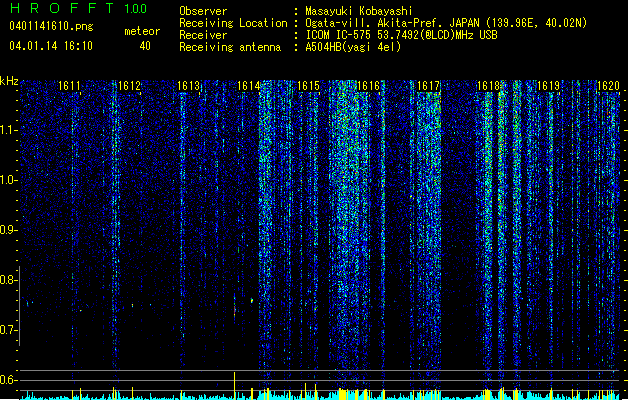Select the filename 0401141610.png
The image size is (629, 400).
(x=51, y=27)
